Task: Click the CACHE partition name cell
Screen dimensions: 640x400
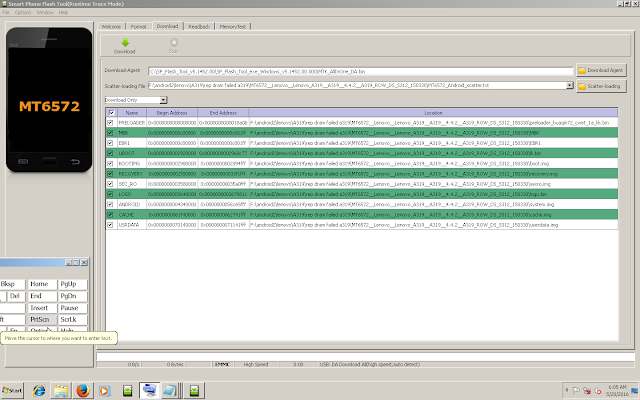Action: click(132, 214)
